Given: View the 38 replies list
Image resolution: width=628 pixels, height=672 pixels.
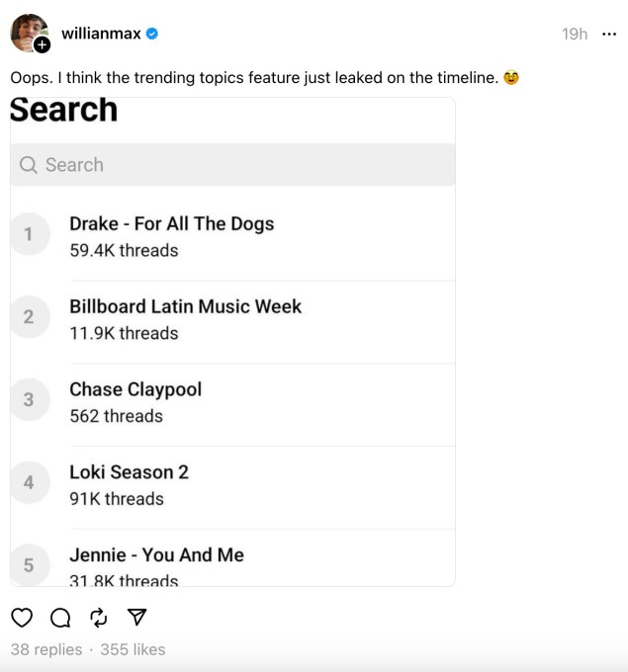Looking at the screenshot, I should point(46,649).
